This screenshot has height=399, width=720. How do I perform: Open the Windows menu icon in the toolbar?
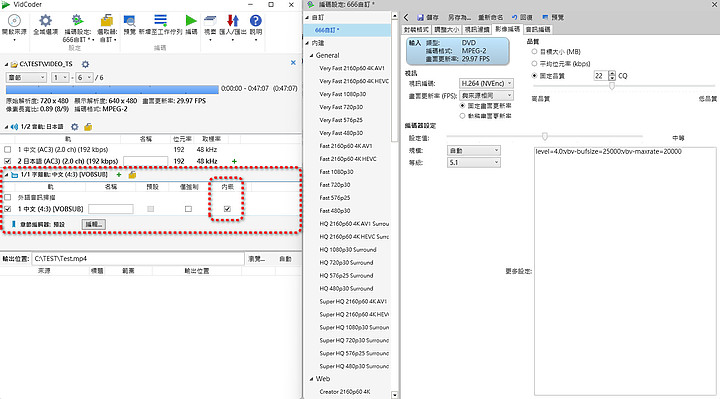[210, 21]
